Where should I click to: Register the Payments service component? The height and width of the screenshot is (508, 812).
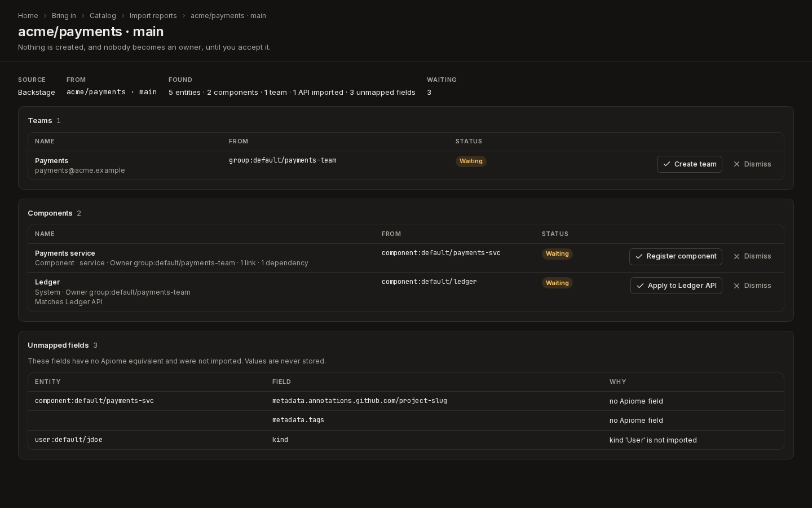click(676, 256)
